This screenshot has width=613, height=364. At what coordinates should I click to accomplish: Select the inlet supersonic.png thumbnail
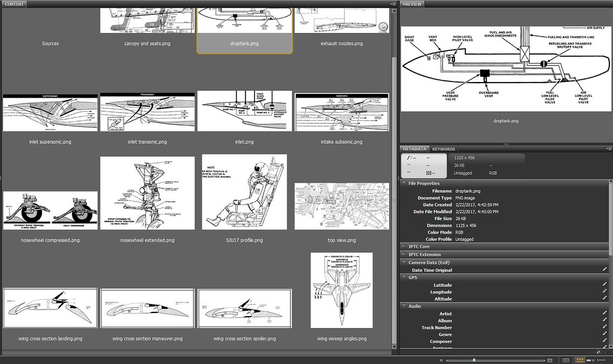(x=50, y=113)
